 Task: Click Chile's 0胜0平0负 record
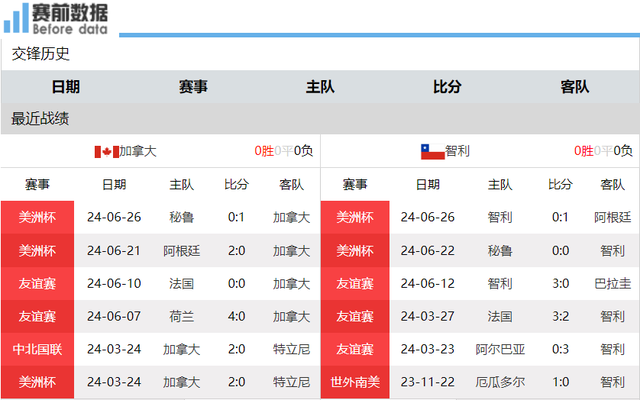pyautogui.click(x=603, y=151)
